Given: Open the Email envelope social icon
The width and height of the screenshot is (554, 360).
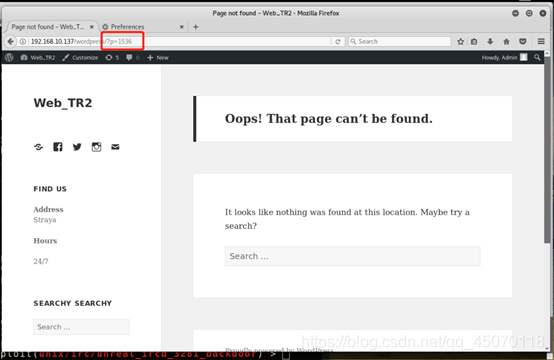Looking at the screenshot, I should coord(115,147).
